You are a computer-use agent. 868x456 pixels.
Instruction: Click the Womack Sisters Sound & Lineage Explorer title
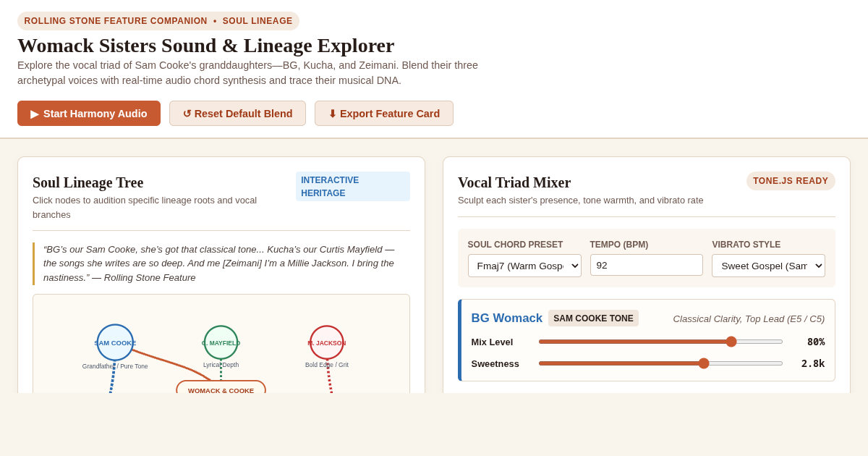click(x=206, y=46)
